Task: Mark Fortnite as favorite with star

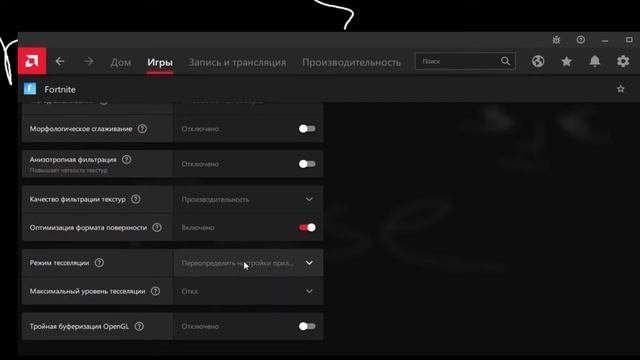Action: point(620,89)
